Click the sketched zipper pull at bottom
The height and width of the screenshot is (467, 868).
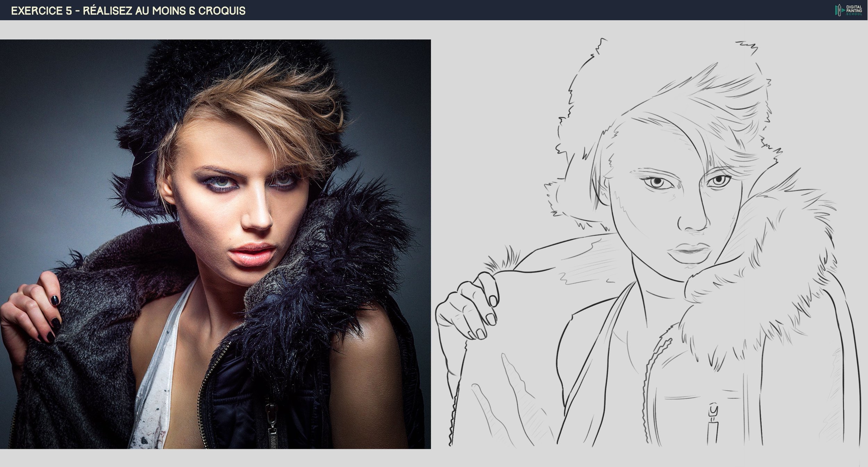(713, 424)
